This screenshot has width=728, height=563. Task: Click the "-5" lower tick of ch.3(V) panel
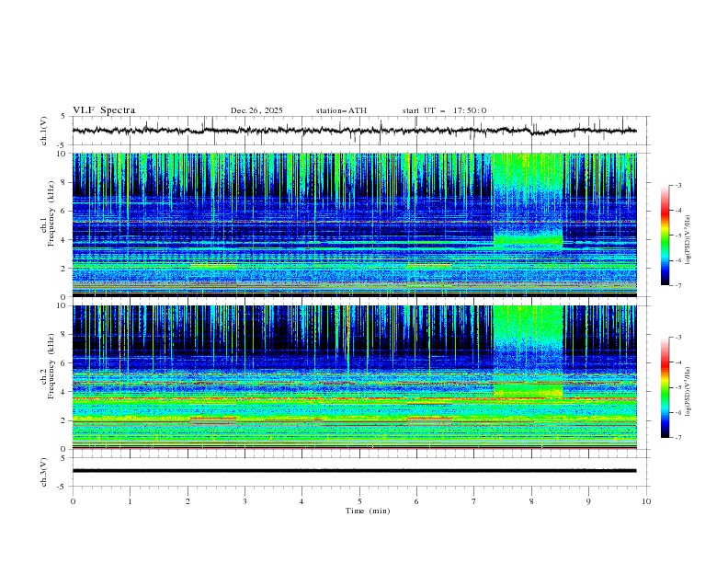tap(63, 487)
